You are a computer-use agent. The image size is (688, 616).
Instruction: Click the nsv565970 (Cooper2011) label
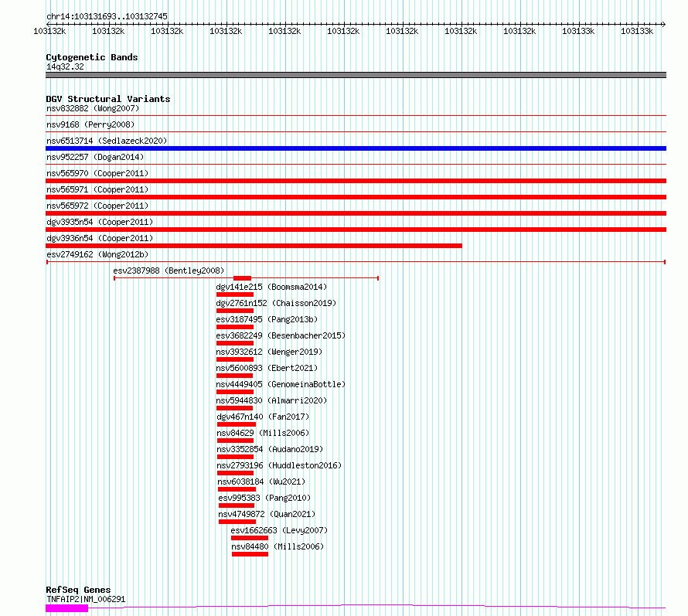pyautogui.click(x=97, y=173)
